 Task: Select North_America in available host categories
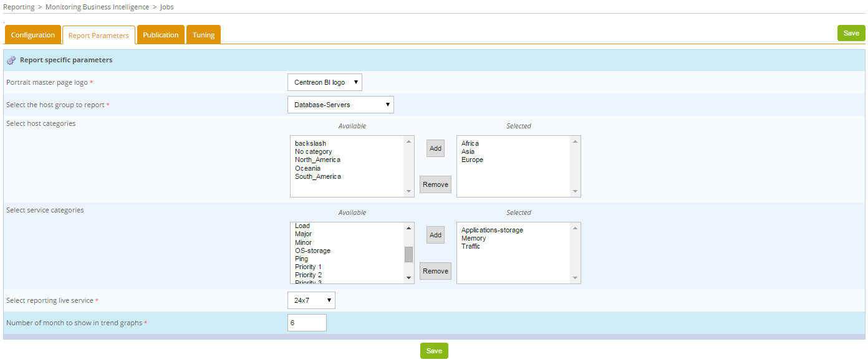tap(317, 160)
